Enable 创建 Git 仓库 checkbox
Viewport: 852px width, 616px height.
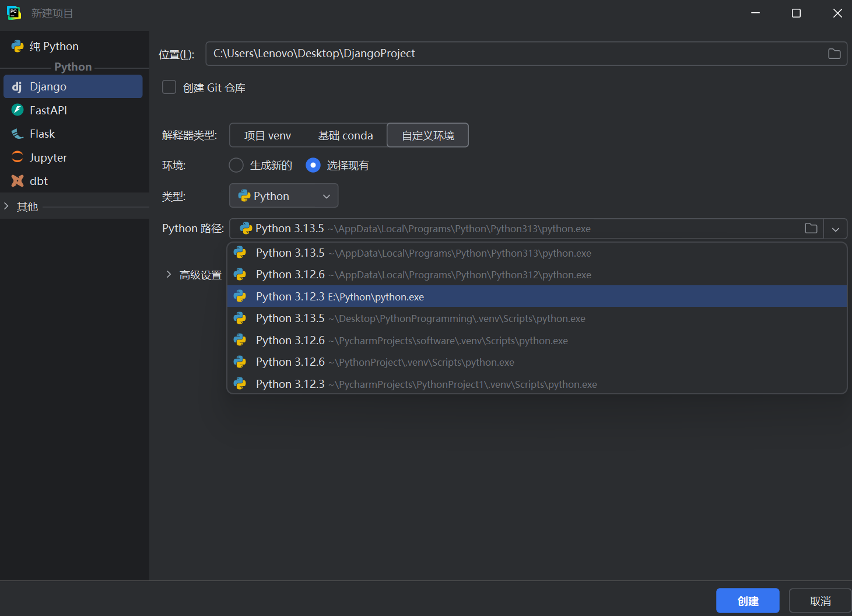click(x=169, y=87)
